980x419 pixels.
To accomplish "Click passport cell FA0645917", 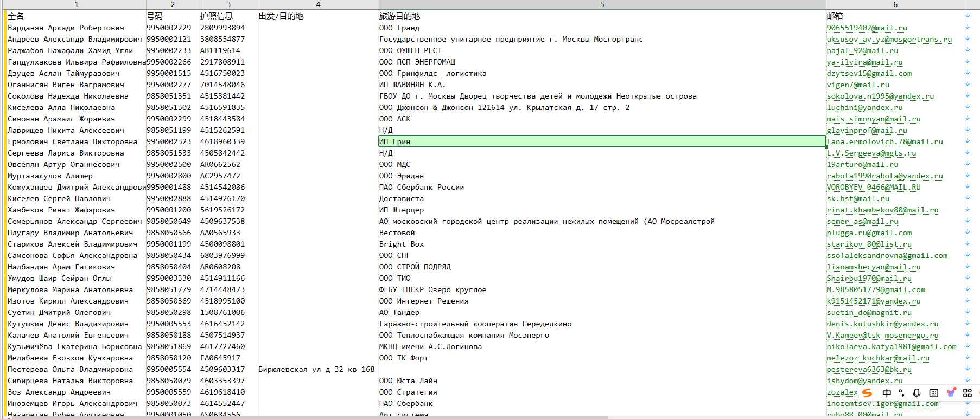I will 220,358.
